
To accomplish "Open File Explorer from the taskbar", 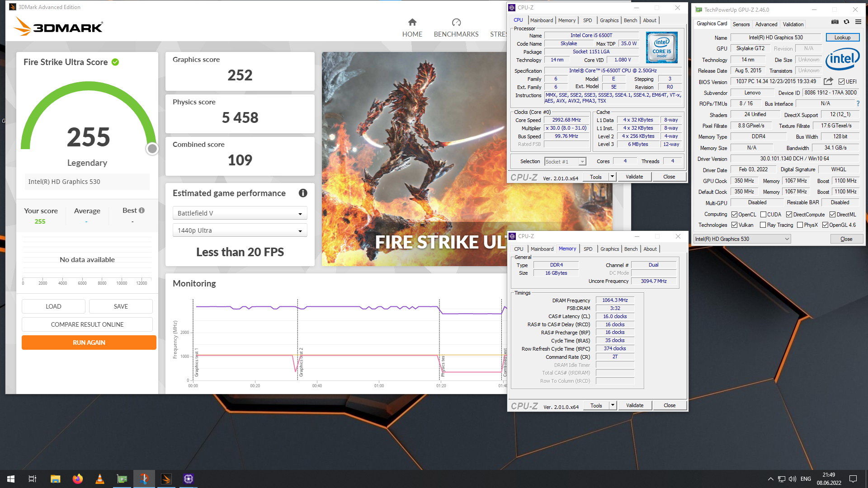I will click(x=55, y=479).
